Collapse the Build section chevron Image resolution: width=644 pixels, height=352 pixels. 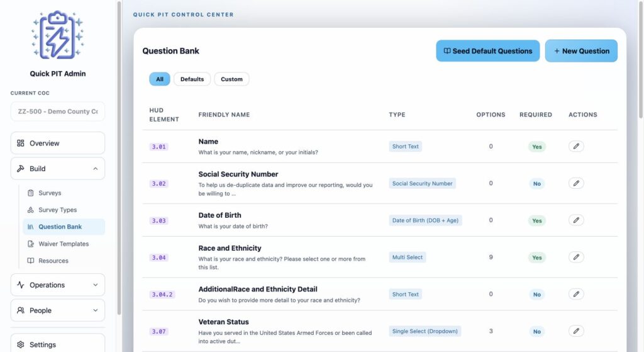[x=96, y=169]
